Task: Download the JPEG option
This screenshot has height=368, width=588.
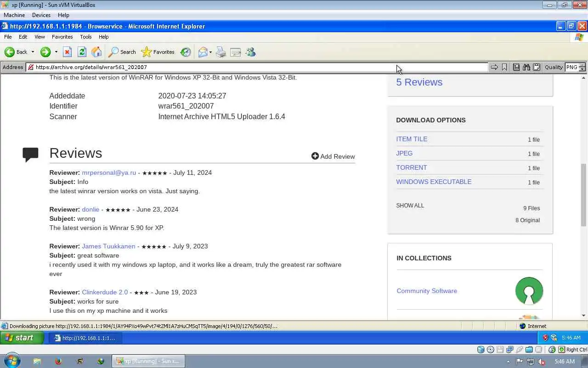Action: tap(404, 153)
